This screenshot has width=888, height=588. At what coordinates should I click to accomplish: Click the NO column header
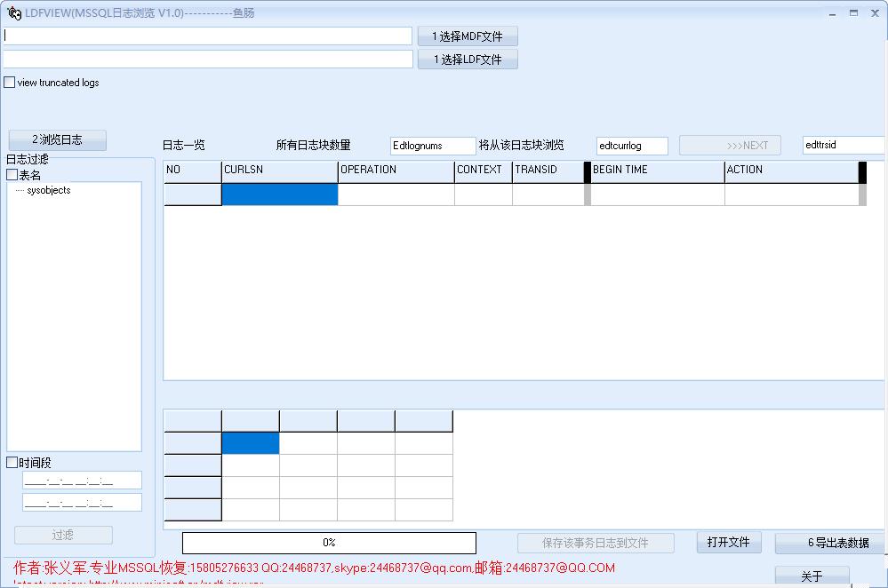point(193,172)
